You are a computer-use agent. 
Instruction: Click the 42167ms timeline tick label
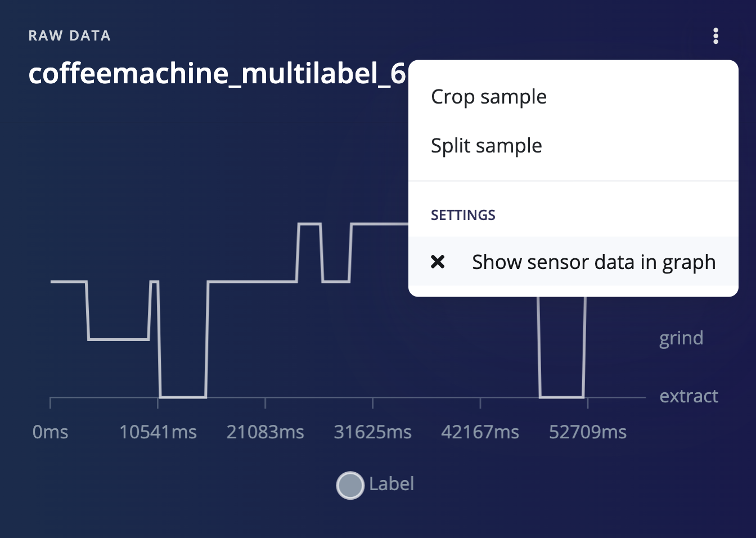[x=480, y=432]
